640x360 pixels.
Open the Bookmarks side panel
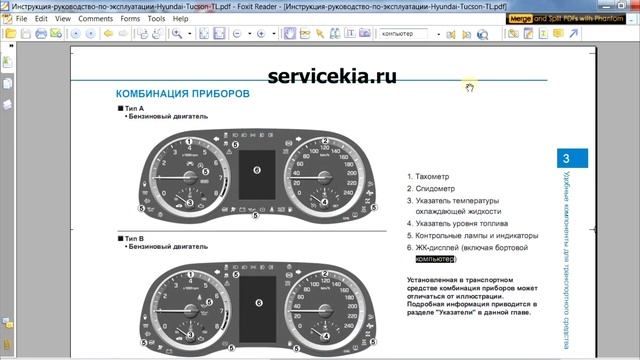(x=7, y=62)
